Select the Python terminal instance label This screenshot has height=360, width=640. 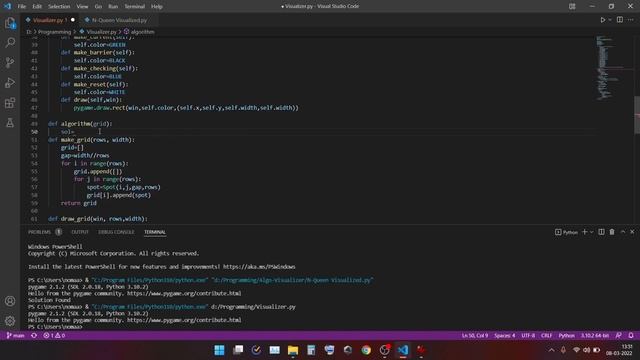pos(567,232)
